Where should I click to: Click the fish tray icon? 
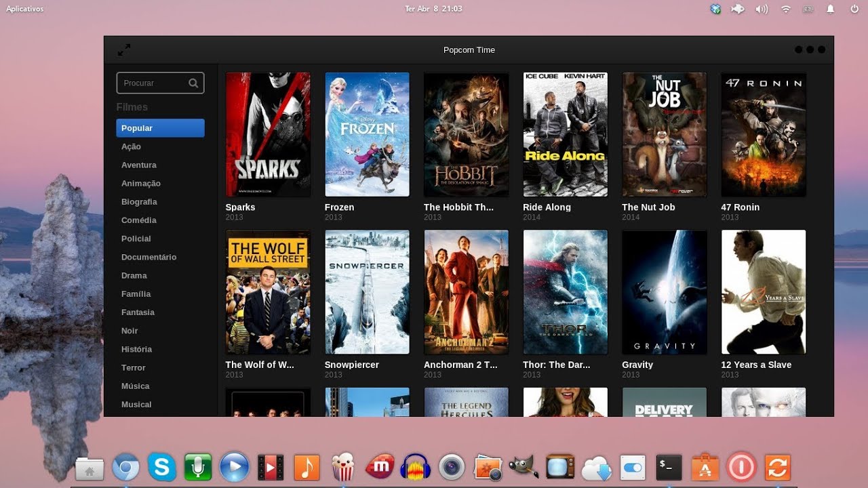pos(738,9)
